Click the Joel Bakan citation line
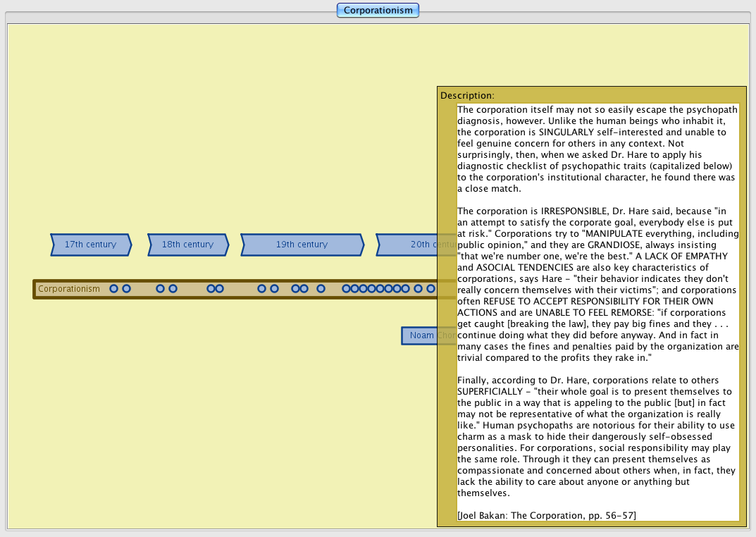 point(546,515)
